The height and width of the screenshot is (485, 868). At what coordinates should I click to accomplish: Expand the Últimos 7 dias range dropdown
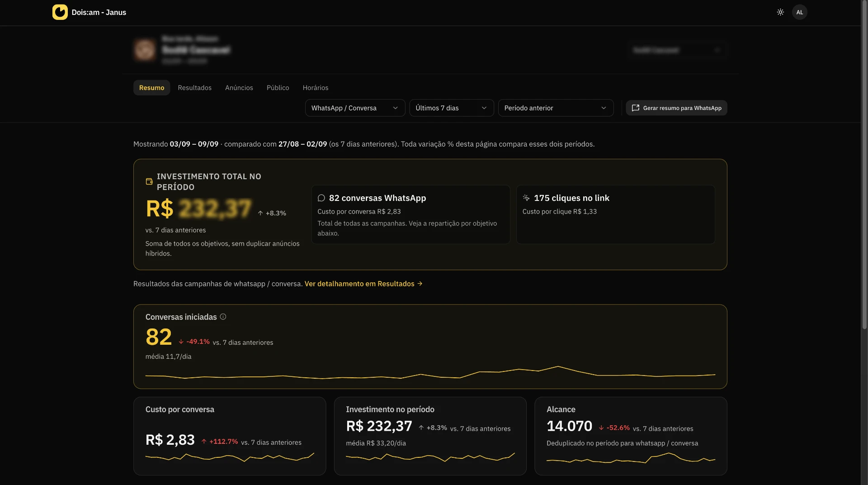coord(451,108)
